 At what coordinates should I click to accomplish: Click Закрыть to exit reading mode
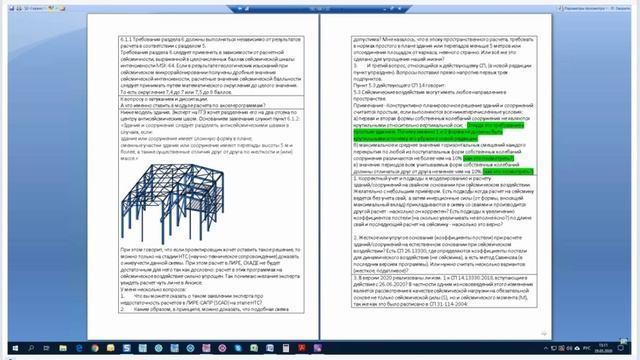click(620, 8)
